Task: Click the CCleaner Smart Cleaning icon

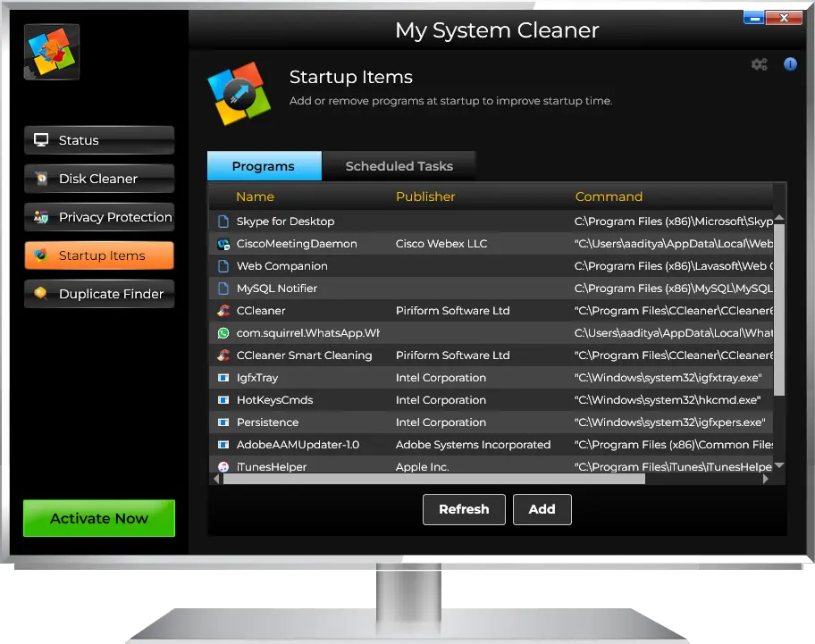Action: point(223,355)
